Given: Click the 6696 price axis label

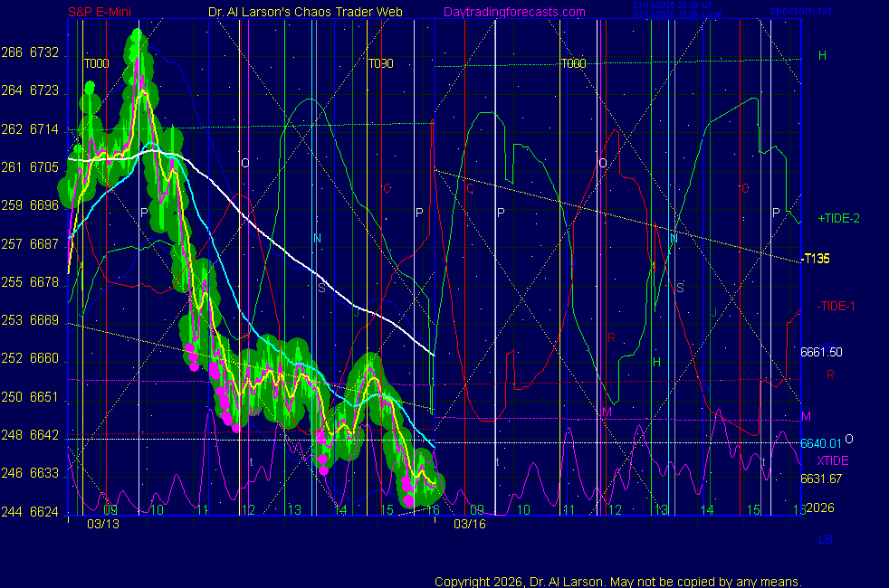Looking at the screenshot, I should [x=43, y=205].
